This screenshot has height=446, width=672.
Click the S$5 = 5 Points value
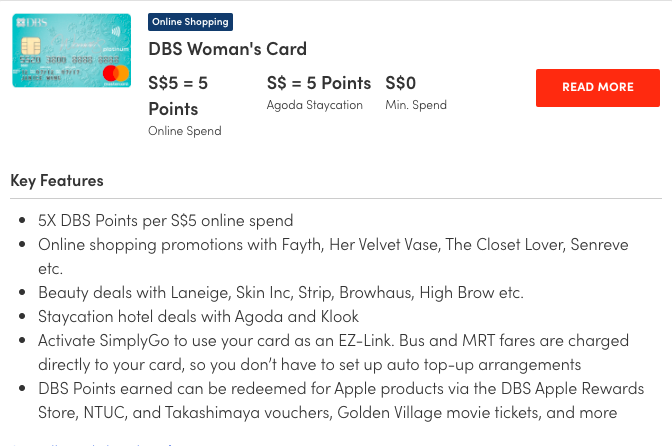point(178,95)
